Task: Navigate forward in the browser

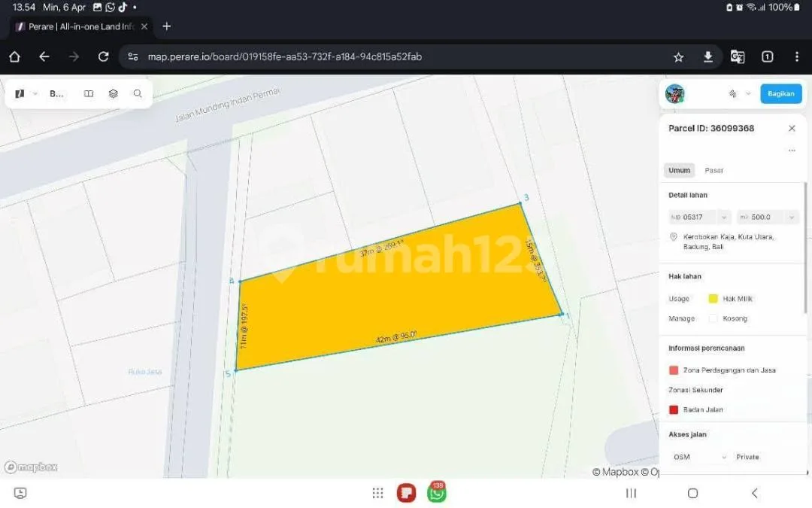Action: (74, 57)
